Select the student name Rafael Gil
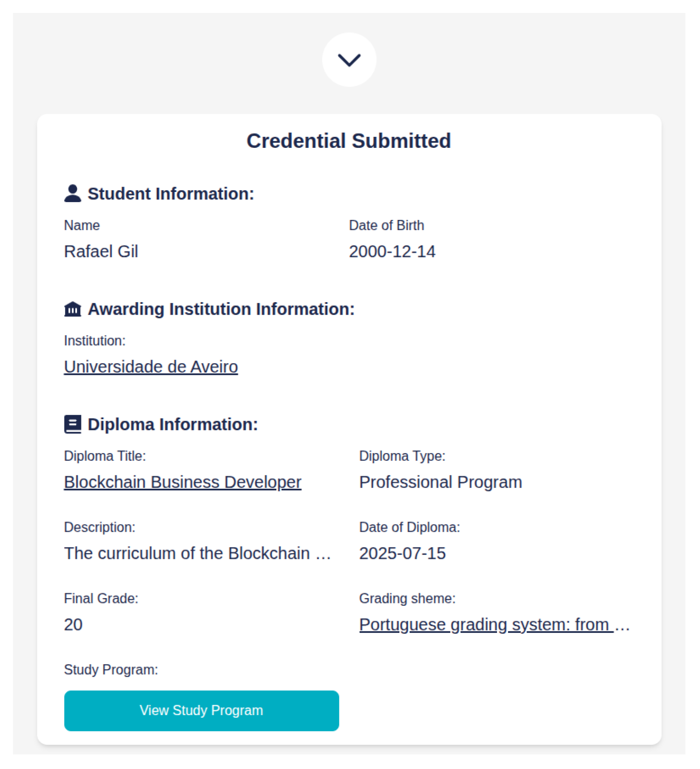 coord(101,251)
